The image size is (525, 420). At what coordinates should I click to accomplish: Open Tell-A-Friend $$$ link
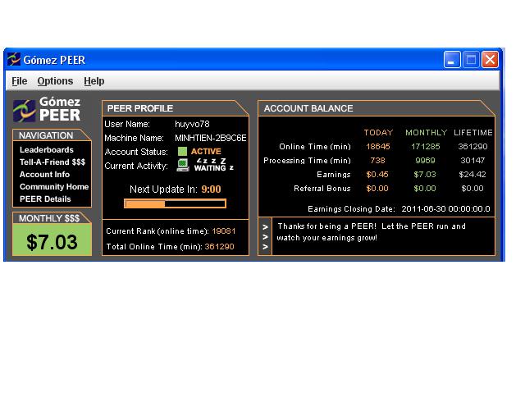(52, 162)
